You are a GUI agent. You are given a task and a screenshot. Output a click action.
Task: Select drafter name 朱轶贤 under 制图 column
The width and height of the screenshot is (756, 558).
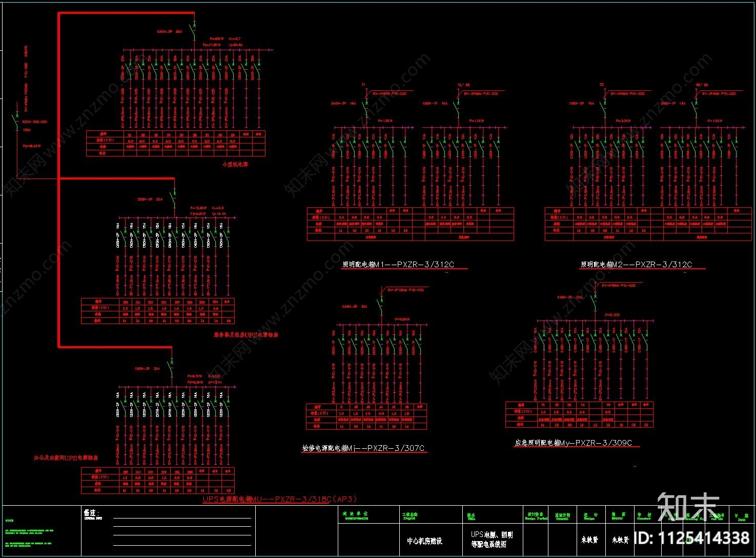pyautogui.click(x=620, y=540)
